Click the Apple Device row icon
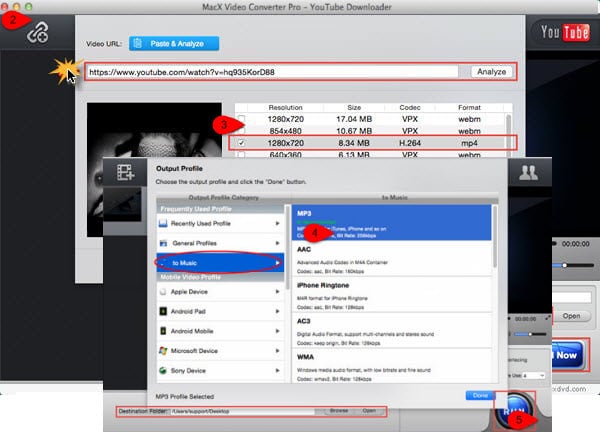 click(x=163, y=292)
